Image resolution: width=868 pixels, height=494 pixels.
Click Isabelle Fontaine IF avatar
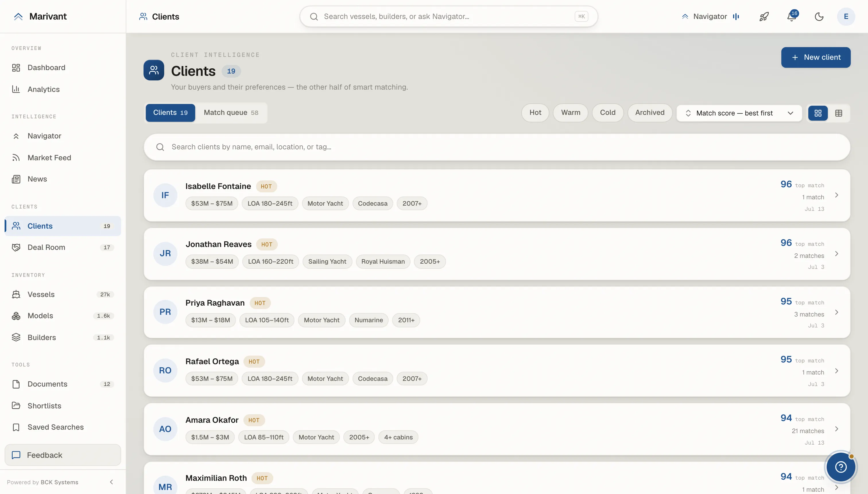click(165, 195)
